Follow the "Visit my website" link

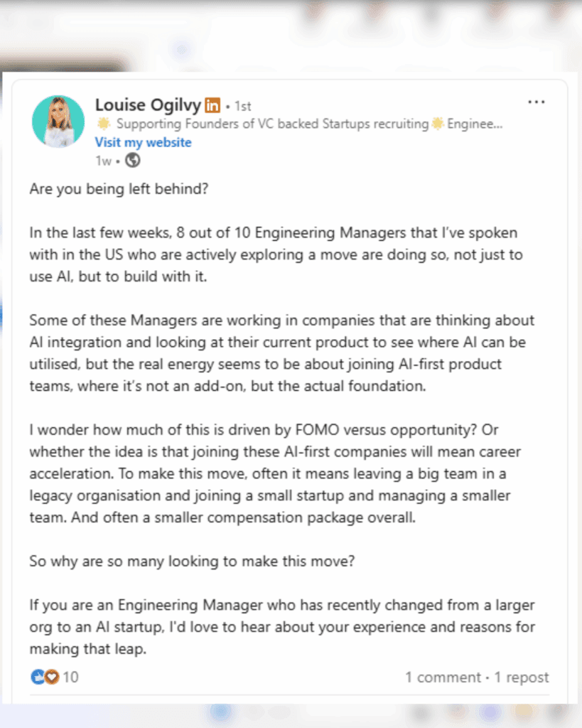pyautogui.click(x=143, y=142)
